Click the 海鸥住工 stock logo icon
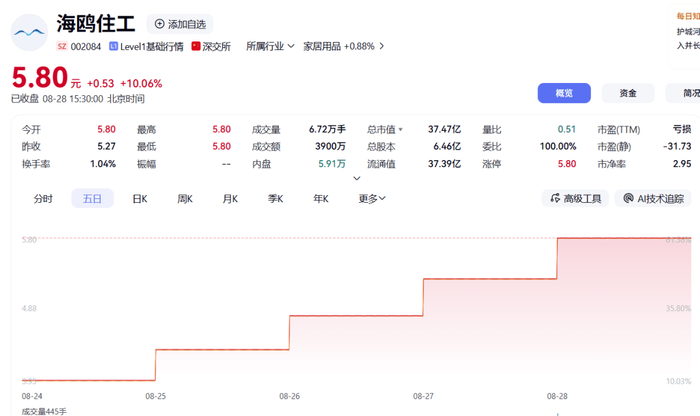The image size is (700, 416). (x=29, y=33)
